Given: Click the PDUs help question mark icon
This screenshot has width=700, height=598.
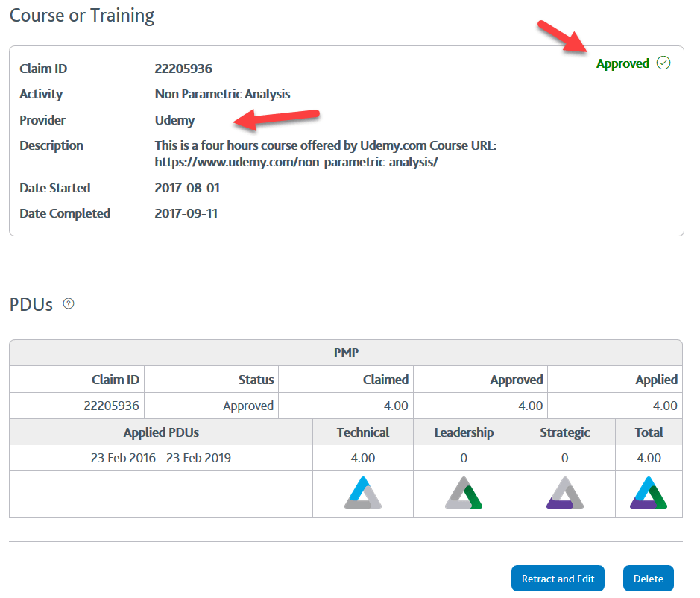Looking at the screenshot, I should [69, 303].
